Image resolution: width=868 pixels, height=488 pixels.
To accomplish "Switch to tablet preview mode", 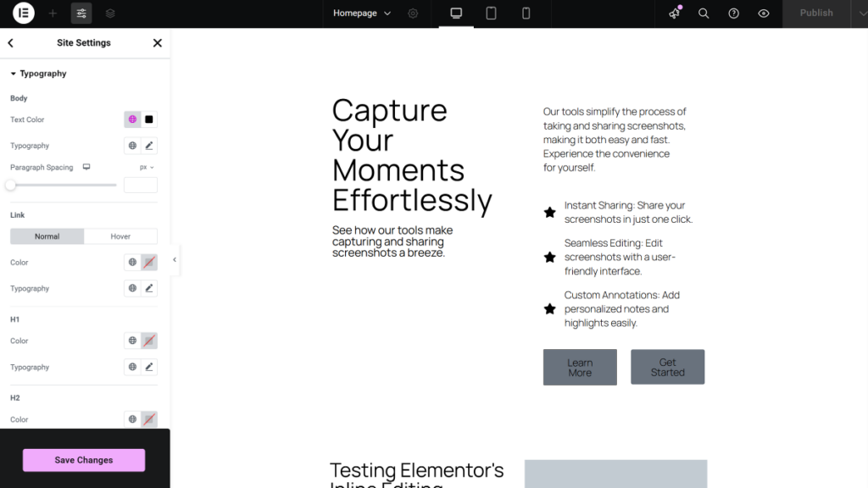I will [x=491, y=14].
